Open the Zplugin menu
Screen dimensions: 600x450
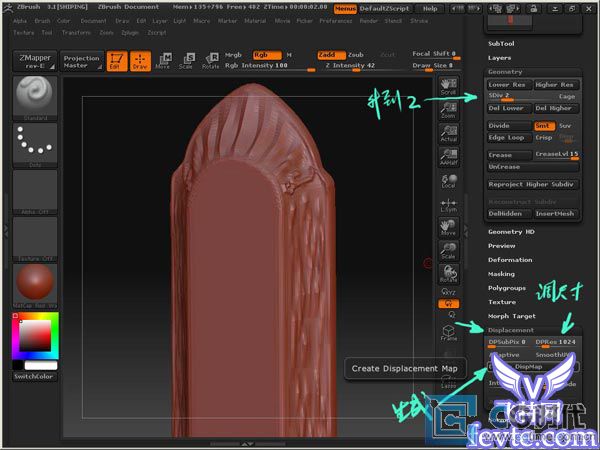click(x=130, y=33)
